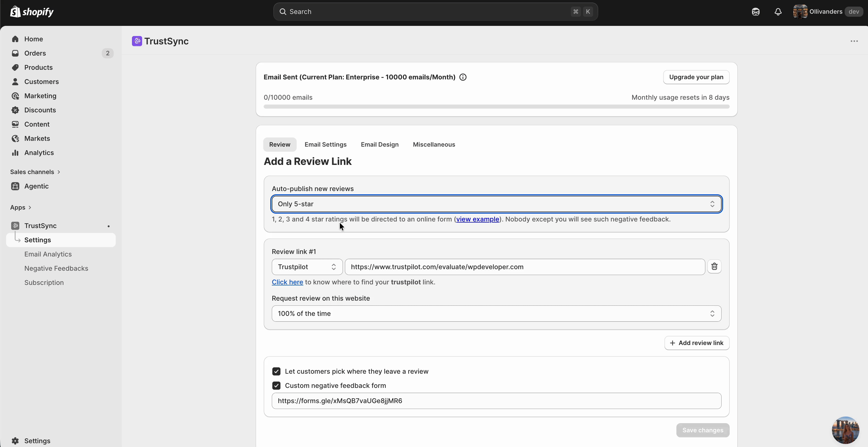Click the Home house icon

click(15, 39)
